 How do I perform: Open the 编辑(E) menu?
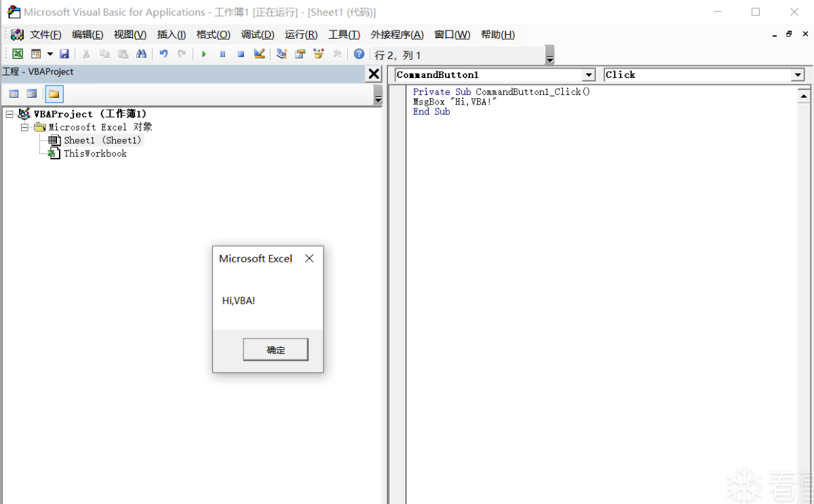point(88,35)
